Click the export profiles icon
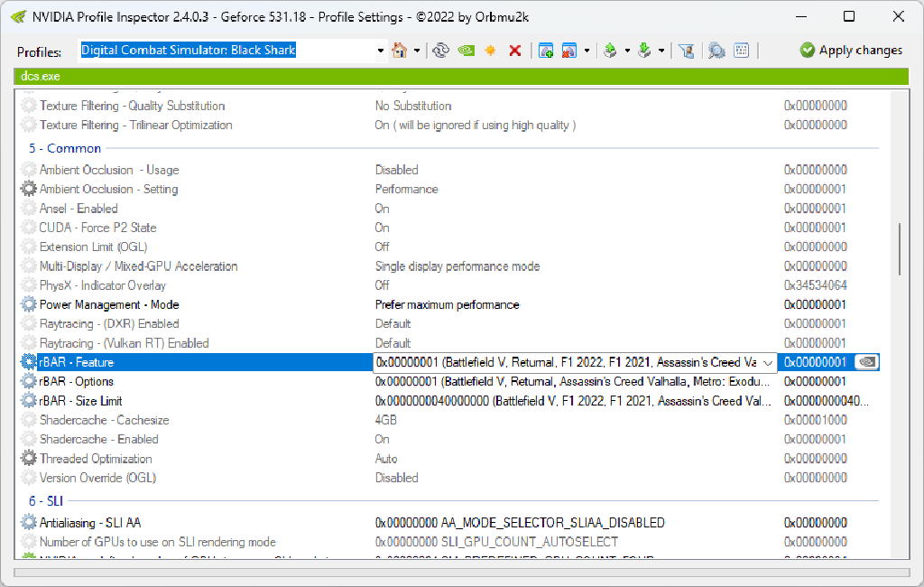The image size is (924, 587). pyautogui.click(x=611, y=51)
